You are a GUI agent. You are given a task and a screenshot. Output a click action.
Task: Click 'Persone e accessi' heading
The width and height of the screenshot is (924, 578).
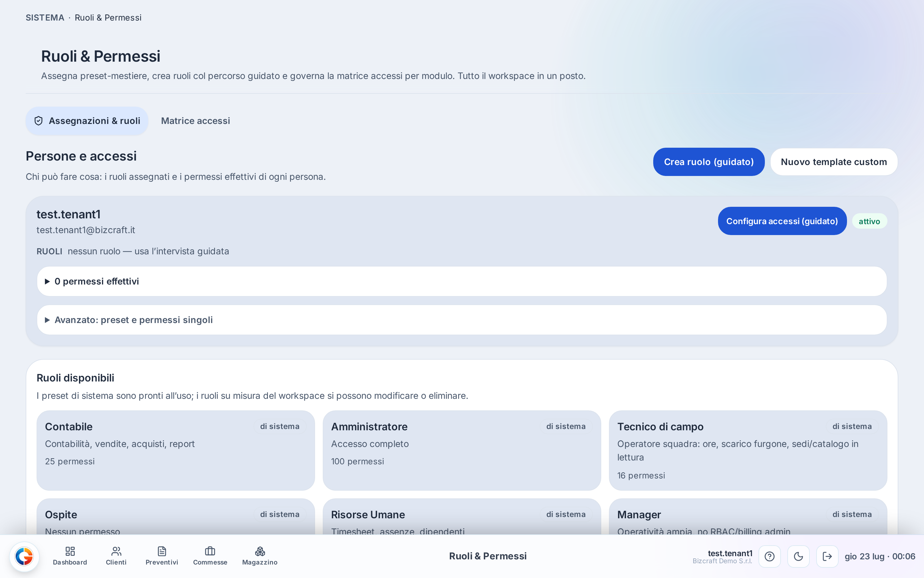[x=81, y=156]
